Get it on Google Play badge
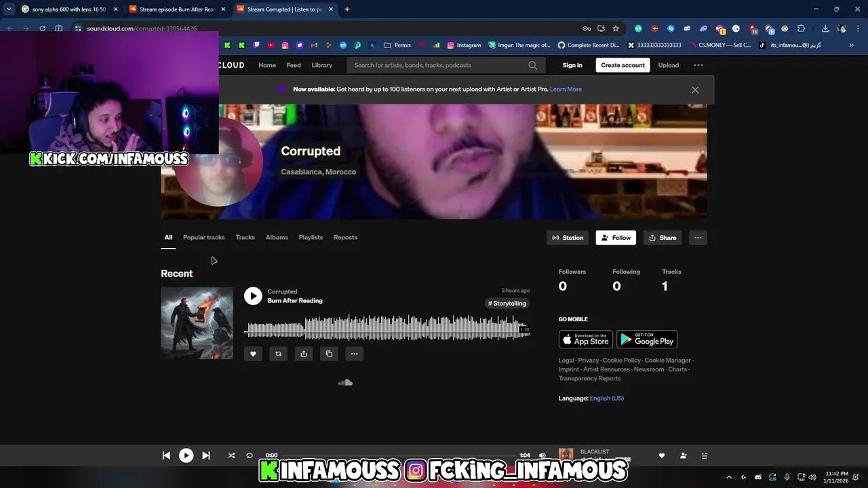This screenshot has height=488, width=868. [x=647, y=340]
